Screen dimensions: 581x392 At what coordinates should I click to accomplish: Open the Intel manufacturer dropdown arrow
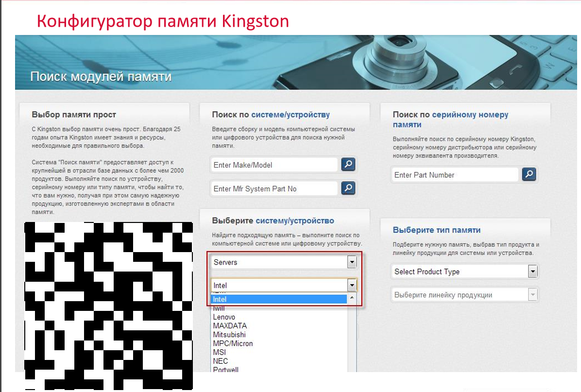(352, 285)
